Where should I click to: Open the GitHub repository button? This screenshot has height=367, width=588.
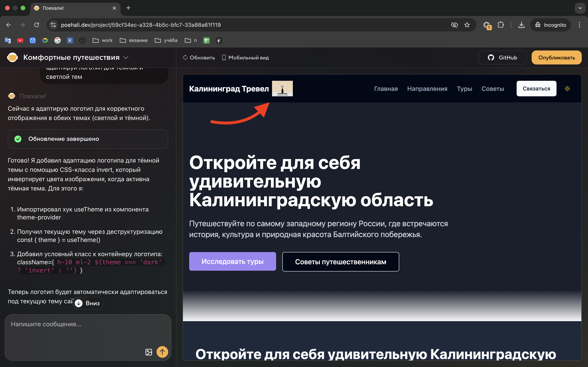[x=502, y=57]
